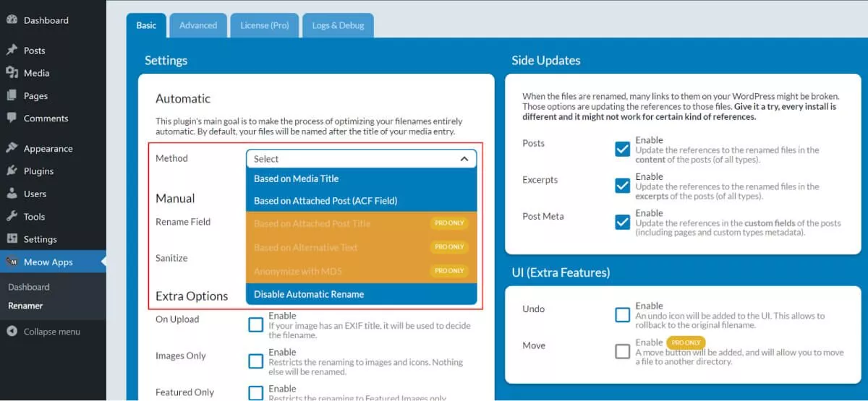The height and width of the screenshot is (401, 868).
Task: Uncheck the Posts Enable checkbox
Action: (x=622, y=149)
